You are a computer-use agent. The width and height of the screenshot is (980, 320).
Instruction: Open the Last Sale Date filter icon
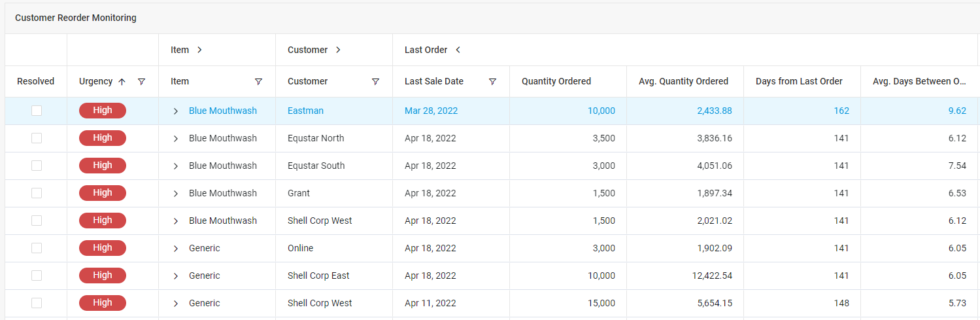point(492,82)
